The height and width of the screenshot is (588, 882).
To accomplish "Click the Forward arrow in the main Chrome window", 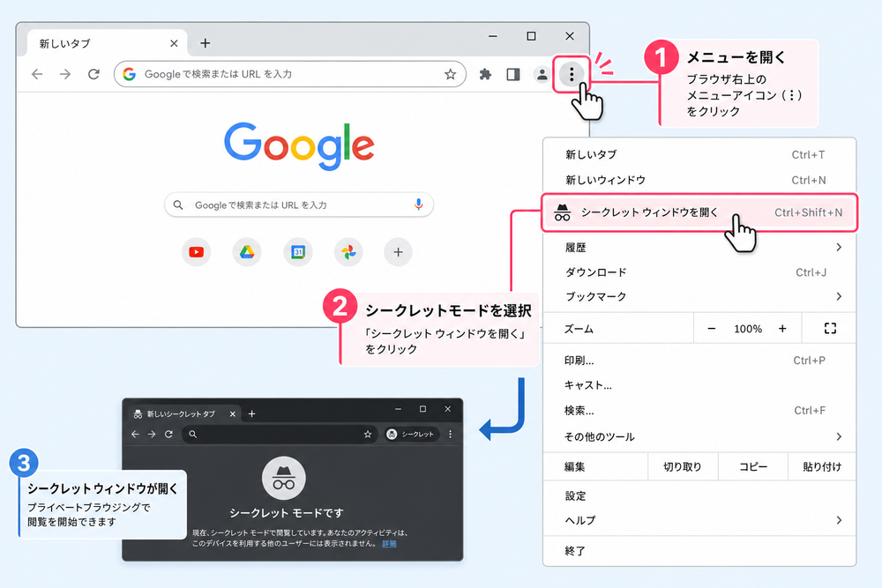I will (65, 74).
